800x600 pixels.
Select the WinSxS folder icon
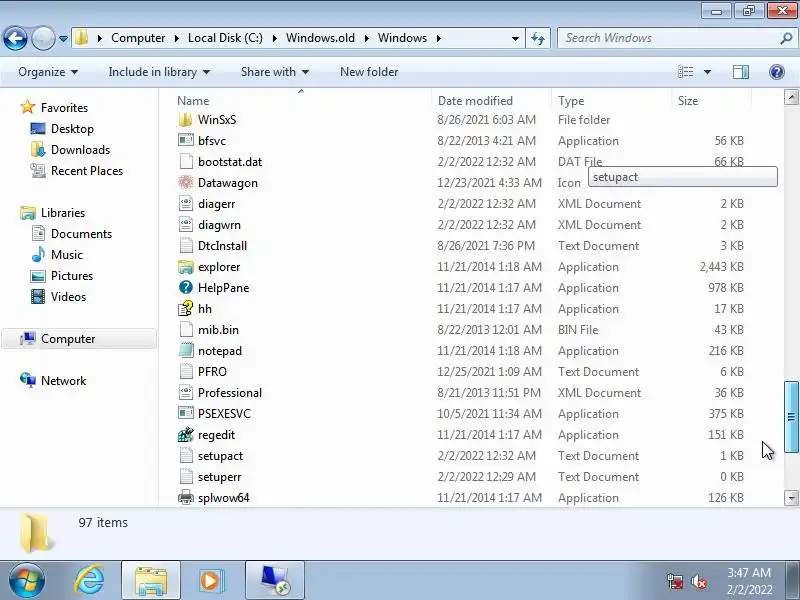186,120
